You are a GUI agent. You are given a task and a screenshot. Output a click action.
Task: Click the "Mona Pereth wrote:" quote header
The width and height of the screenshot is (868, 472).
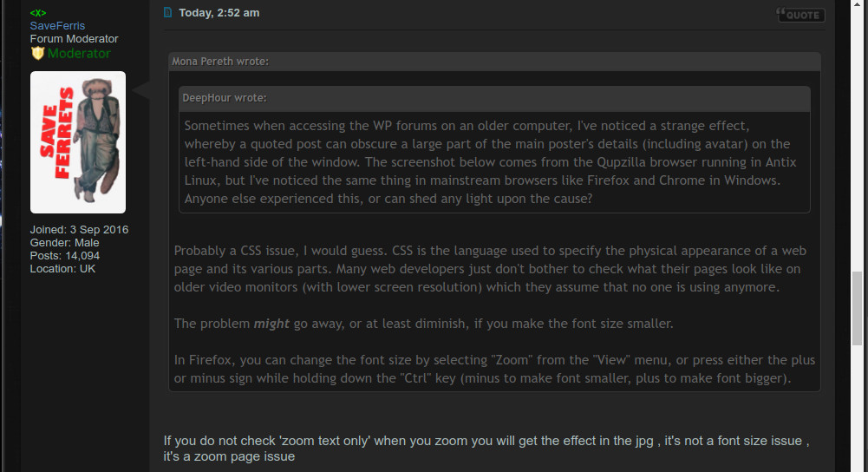point(220,62)
